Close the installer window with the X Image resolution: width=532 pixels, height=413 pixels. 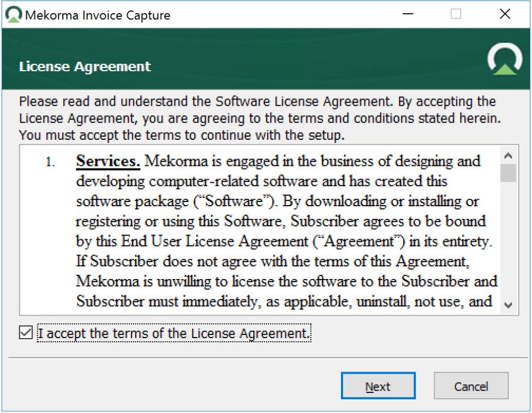coord(505,14)
